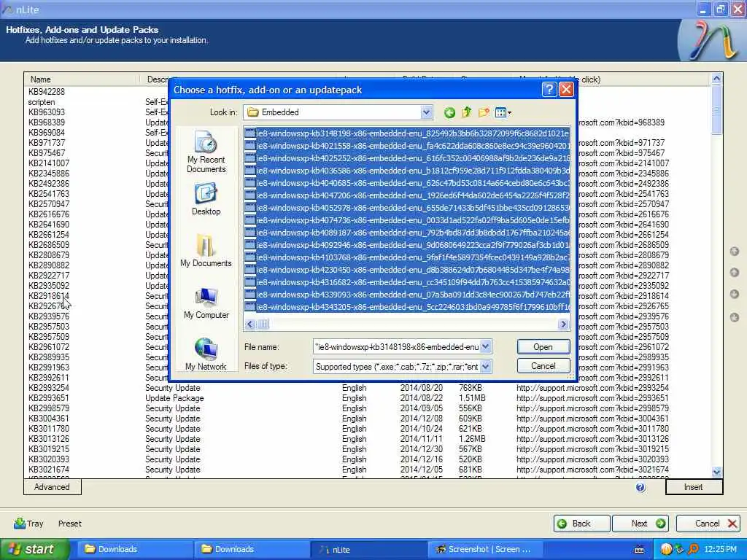Expand the Look in Embedded dropdown
The width and height of the screenshot is (747, 560).
(426, 112)
